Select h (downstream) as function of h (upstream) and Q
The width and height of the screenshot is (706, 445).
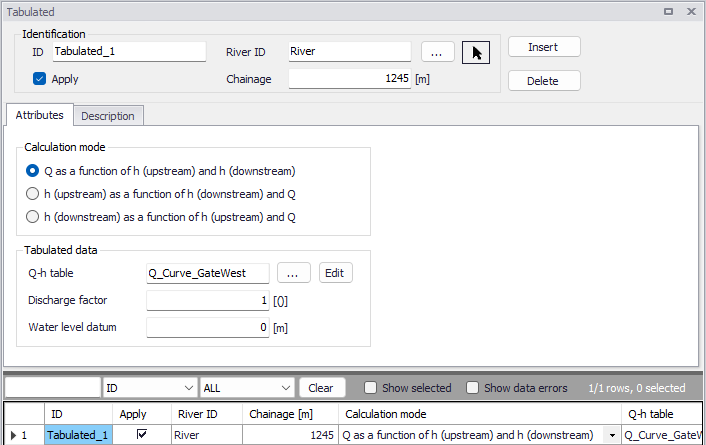[x=32, y=217]
